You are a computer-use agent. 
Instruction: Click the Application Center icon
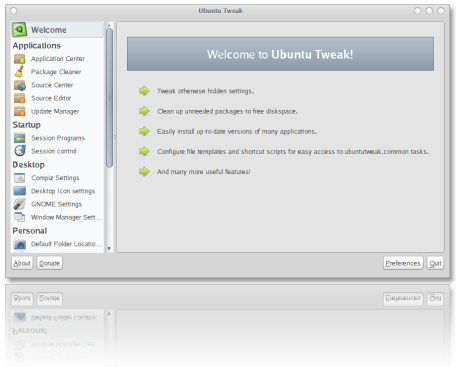pyautogui.click(x=20, y=59)
